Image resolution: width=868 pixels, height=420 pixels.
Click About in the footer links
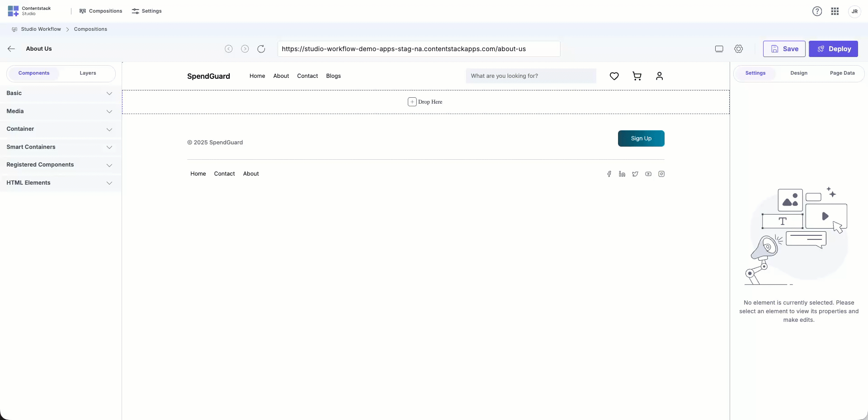coord(251,174)
